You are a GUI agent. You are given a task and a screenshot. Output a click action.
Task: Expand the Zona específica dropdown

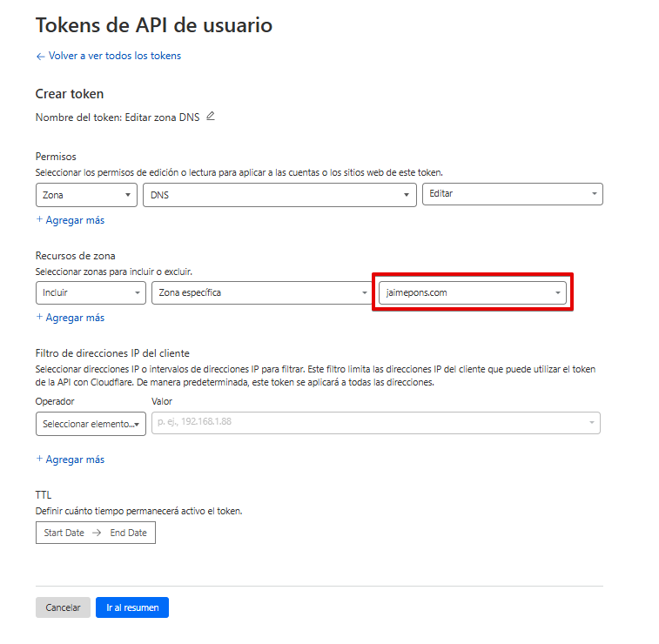tap(261, 293)
